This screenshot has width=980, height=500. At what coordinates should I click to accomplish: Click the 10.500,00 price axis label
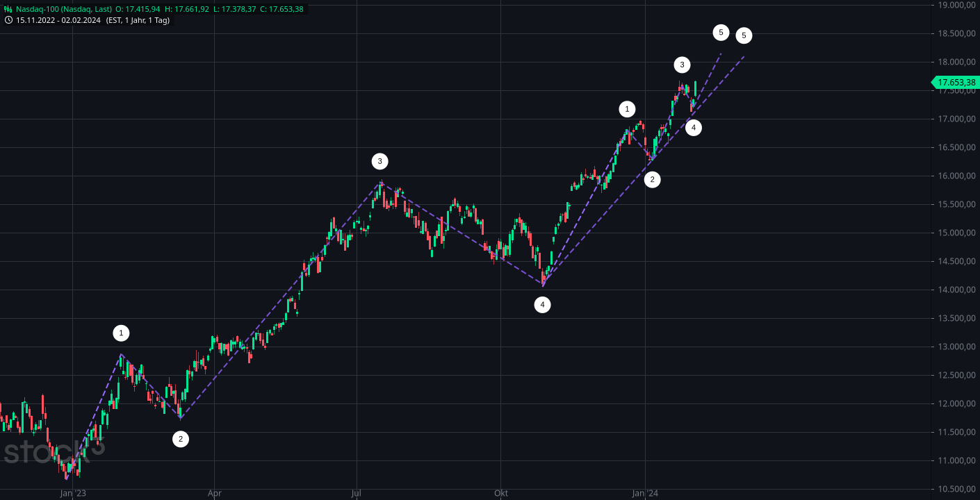(956, 489)
